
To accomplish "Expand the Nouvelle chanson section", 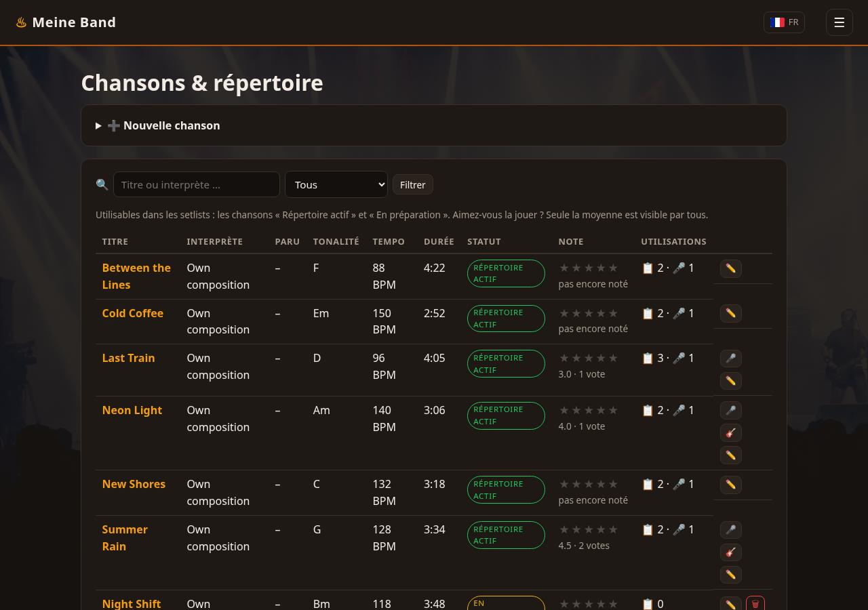I will [x=434, y=125].
